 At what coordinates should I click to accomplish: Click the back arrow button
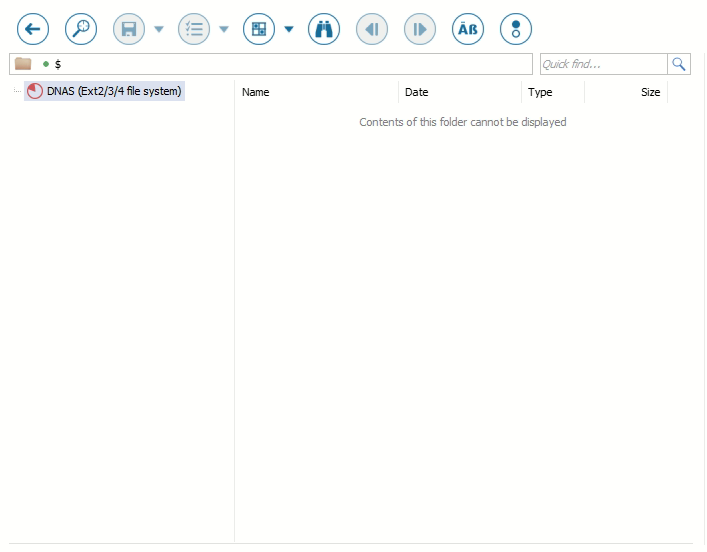tap(33, 29)
